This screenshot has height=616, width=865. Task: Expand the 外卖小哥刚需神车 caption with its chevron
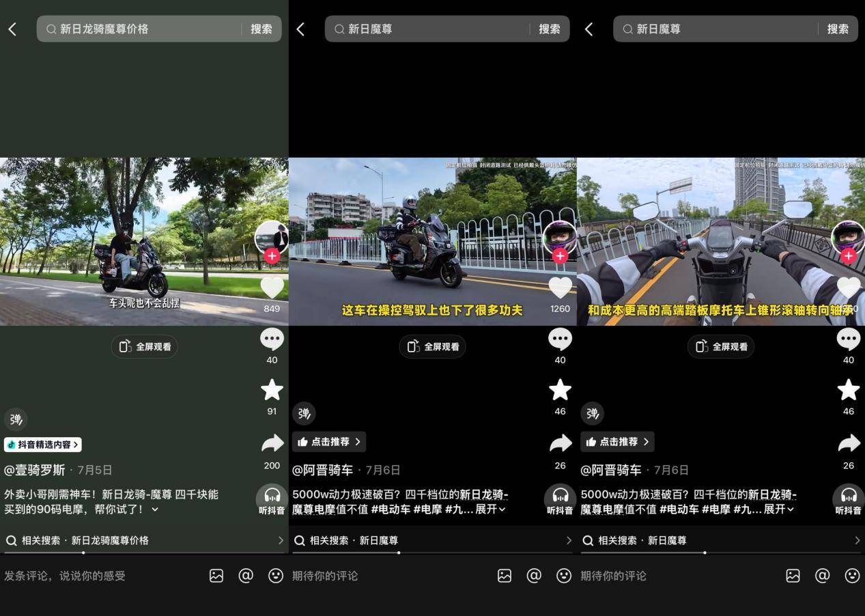(x=155, y=509)
